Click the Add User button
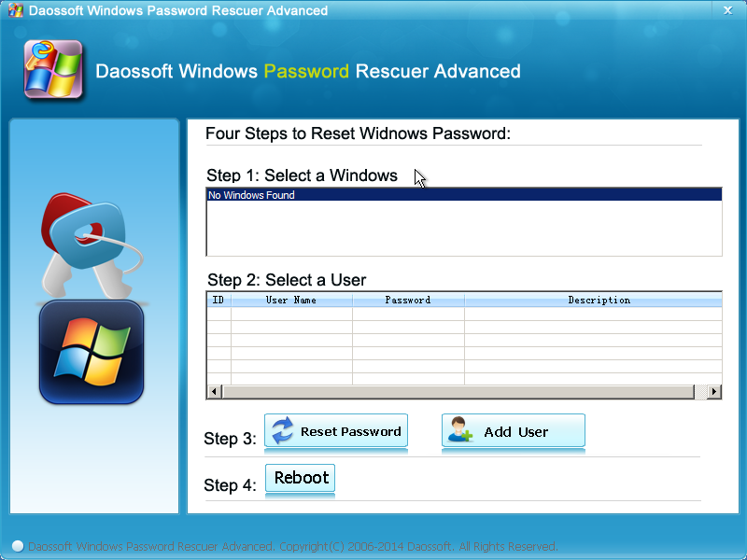This screenshot has height=560, width=747. [x=513, y=431]
